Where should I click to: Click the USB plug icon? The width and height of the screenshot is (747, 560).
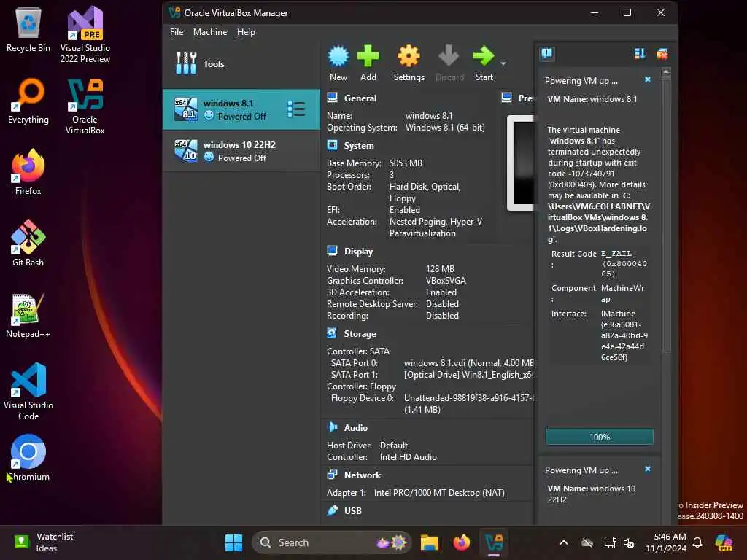(x=332, y=510)
